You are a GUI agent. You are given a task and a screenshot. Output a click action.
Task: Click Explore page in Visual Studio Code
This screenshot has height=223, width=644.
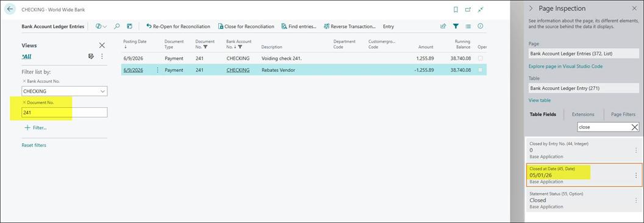(565, 66)
